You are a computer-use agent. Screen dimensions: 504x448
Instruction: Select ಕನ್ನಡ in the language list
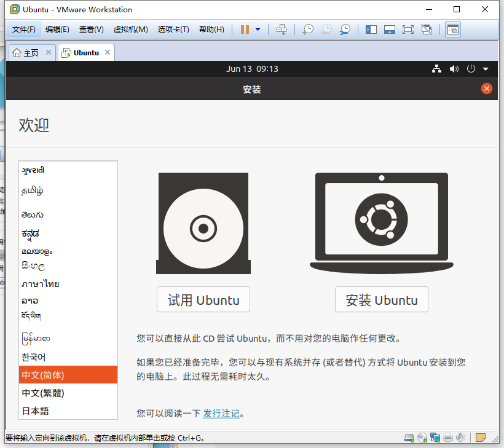68,234
